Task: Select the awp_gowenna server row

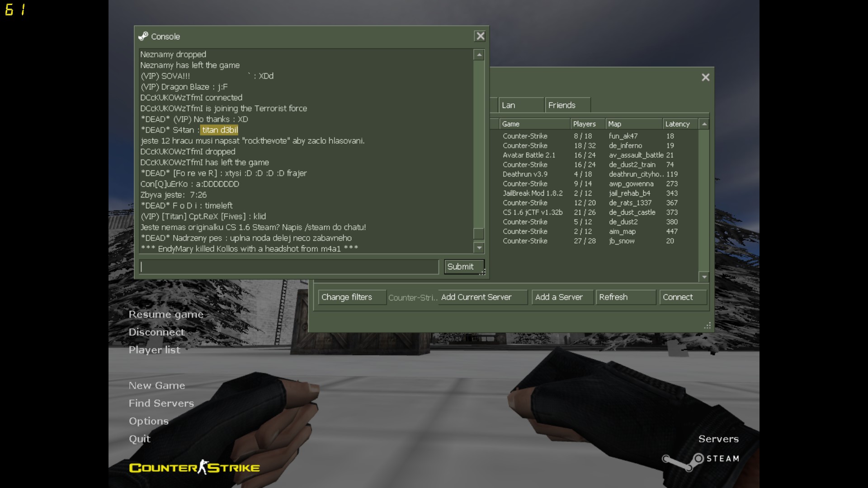Action: point(594,183)
